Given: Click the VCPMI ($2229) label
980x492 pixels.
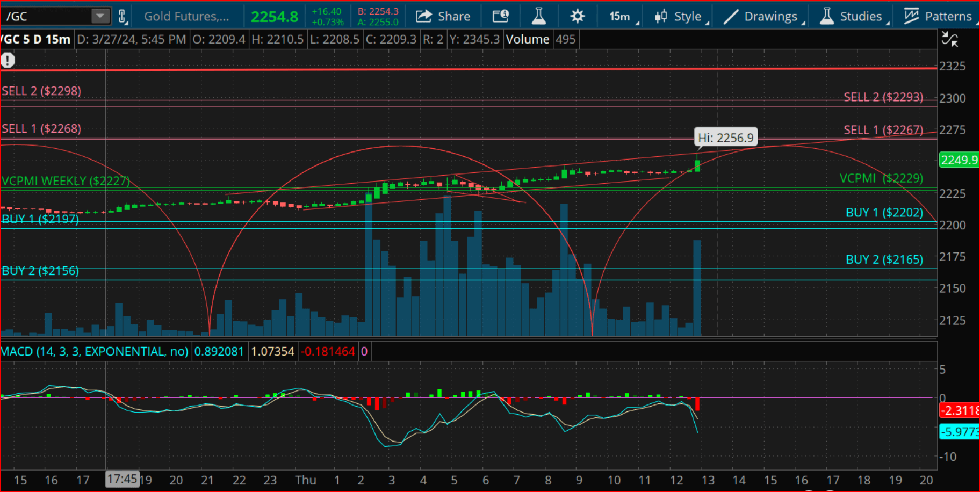Looking at the screenshot, I should [881, 178].
